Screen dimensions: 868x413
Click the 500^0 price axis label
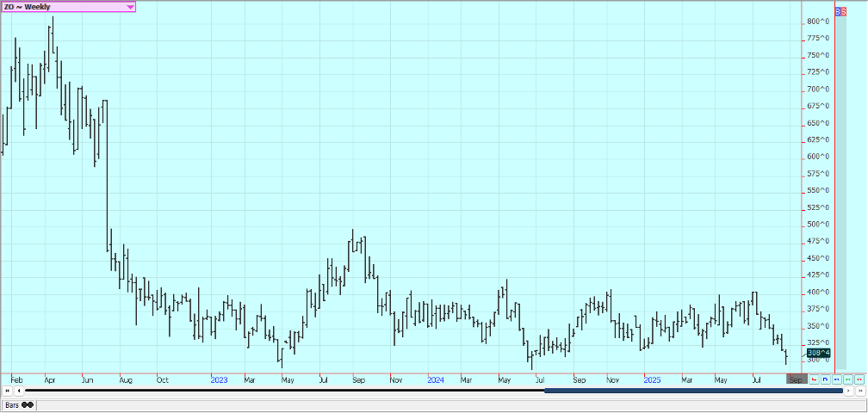click(819, 225)
